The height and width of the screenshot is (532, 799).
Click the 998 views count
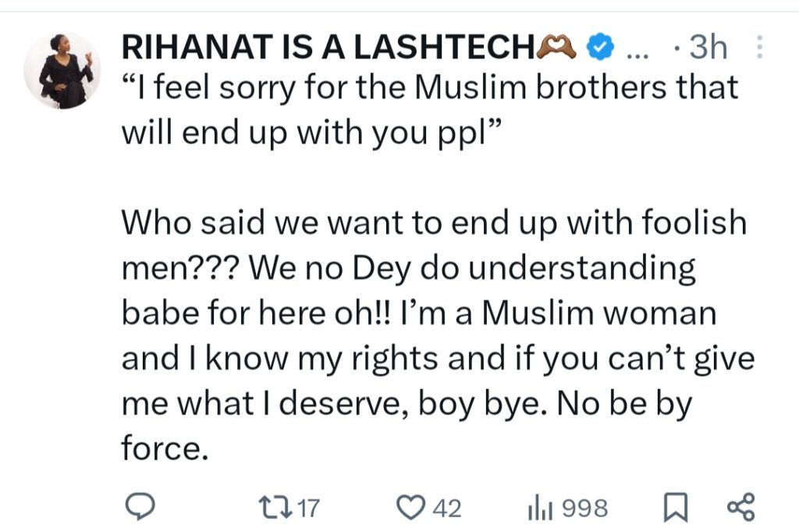click(x=584, y=509)
